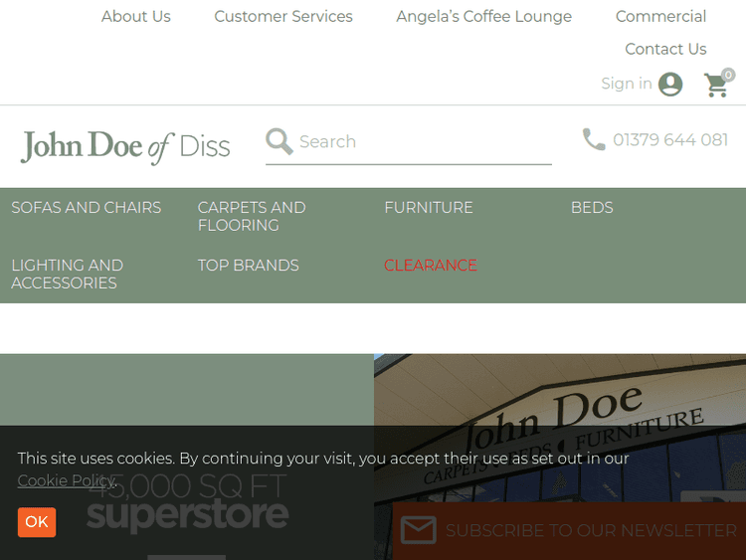Screen dimensions: 746x560
Task: View the red Clearance section
Action: click(431, 265)
